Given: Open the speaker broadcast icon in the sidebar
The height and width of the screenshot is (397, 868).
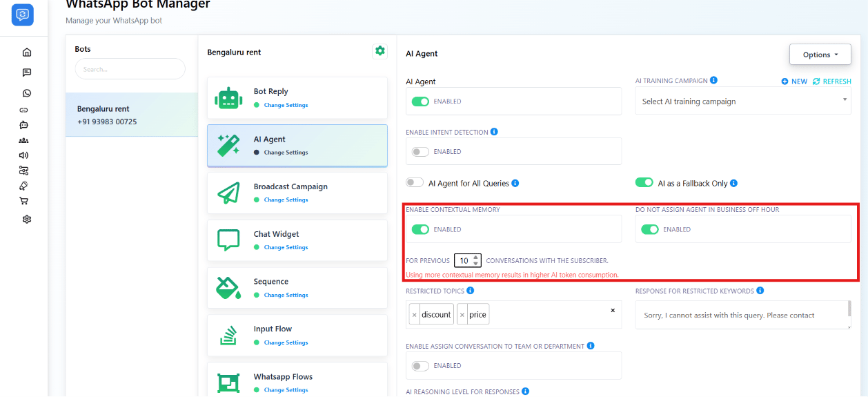Looking at the screenshot, I should coord(24,155).
